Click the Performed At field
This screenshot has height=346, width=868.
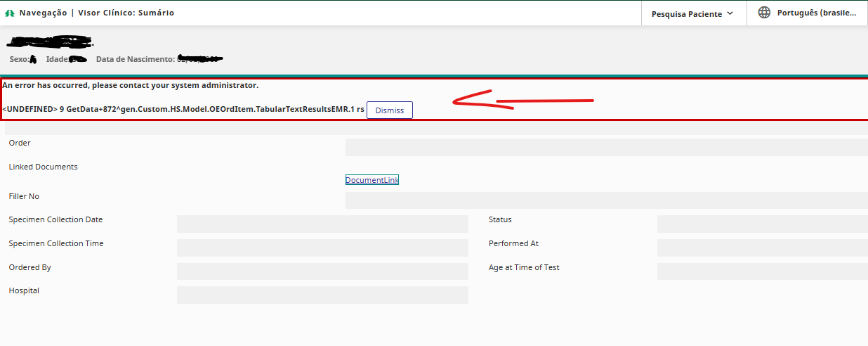tap(762, 248)
